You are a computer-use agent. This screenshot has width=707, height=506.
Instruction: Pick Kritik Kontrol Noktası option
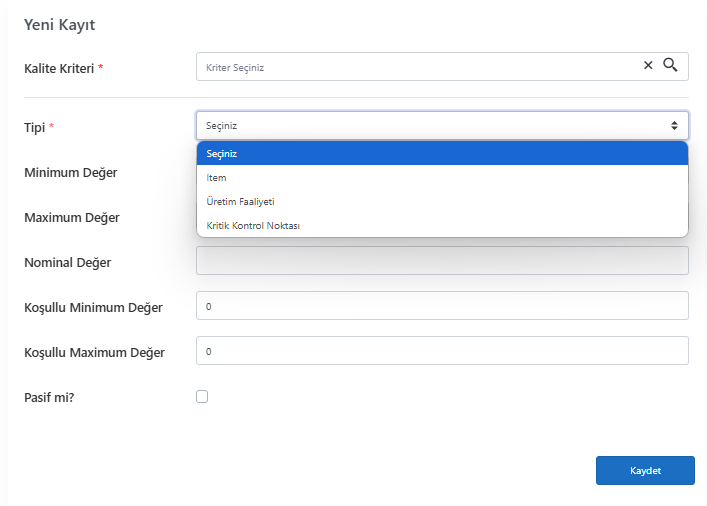(x=442, y=225)
